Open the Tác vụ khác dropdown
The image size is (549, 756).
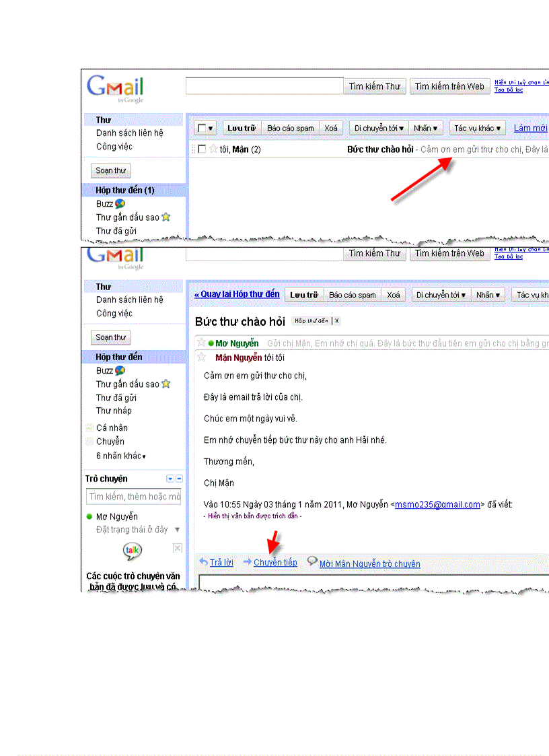coord(476,127)
